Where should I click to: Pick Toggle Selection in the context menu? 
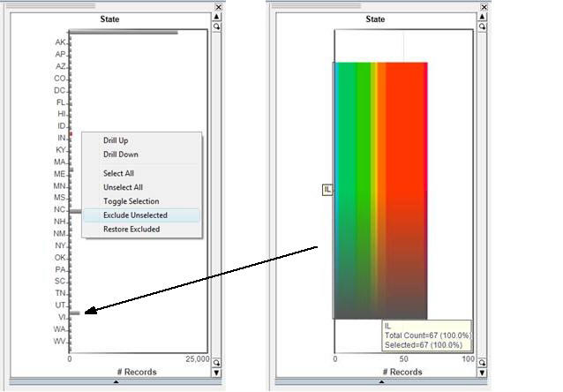coord(131,201)
